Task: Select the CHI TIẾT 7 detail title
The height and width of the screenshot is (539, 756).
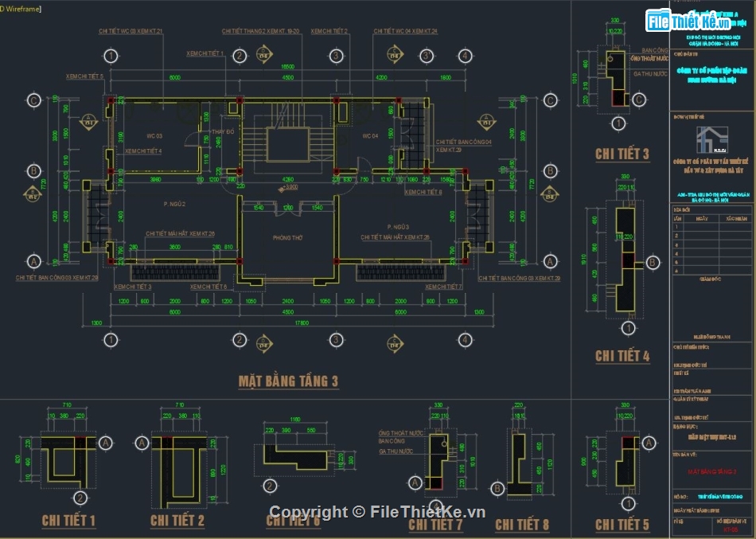Action: pos(435,524)
